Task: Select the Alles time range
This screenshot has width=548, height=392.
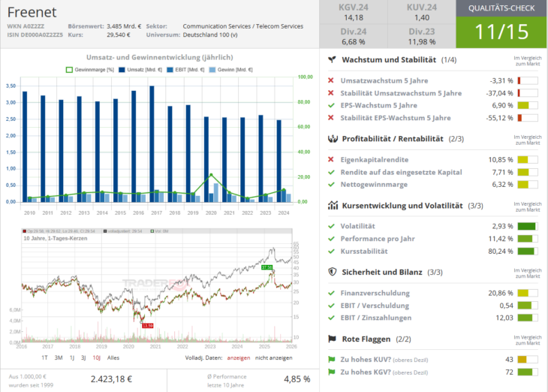Action: [113, 357]
